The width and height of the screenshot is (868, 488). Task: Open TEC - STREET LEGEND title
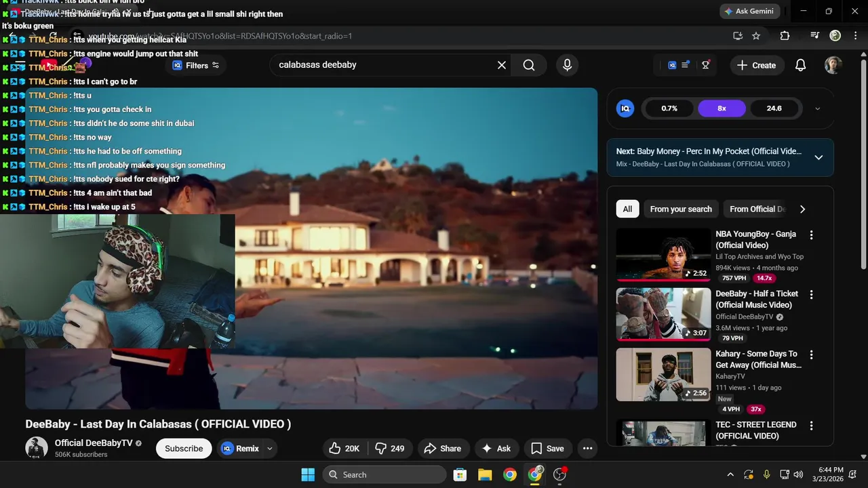coord(756,430)
